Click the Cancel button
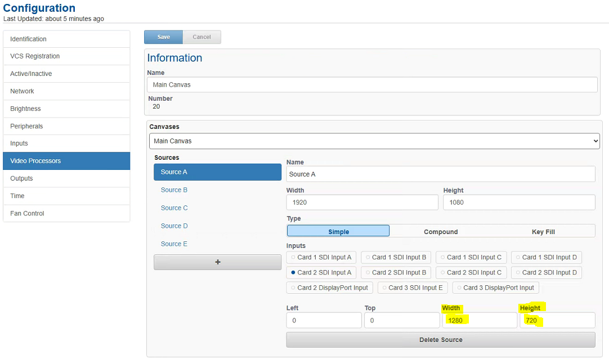The height and width of the screenshot is (364, 609). pyautogui.click(x=201, y=37)
